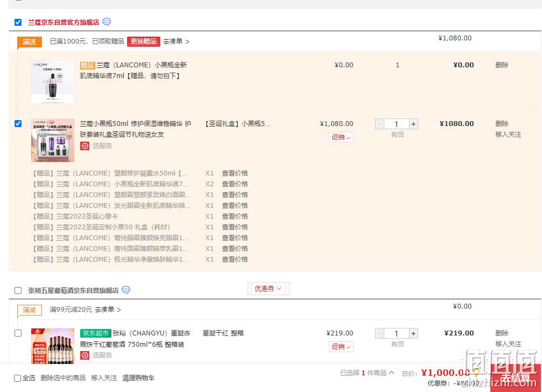Click the 选服务 gear icon for 张裕 wine
This screenshot has width=542, height=392.
click(85, 355)
